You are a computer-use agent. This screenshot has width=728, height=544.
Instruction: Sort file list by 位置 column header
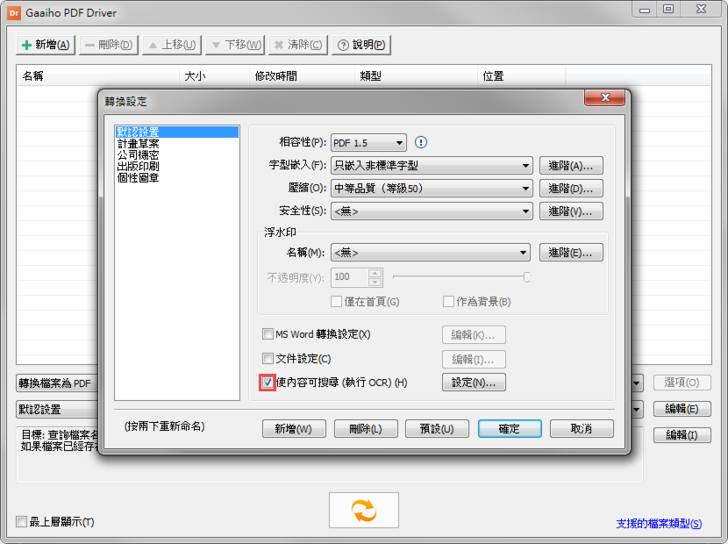click(x=522, y=76)
